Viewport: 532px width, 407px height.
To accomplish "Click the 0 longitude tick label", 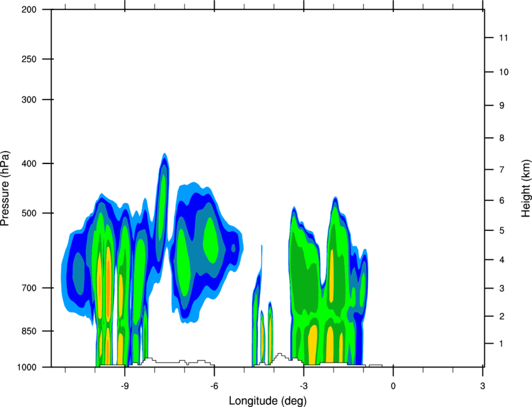I will tap(393, 386).
